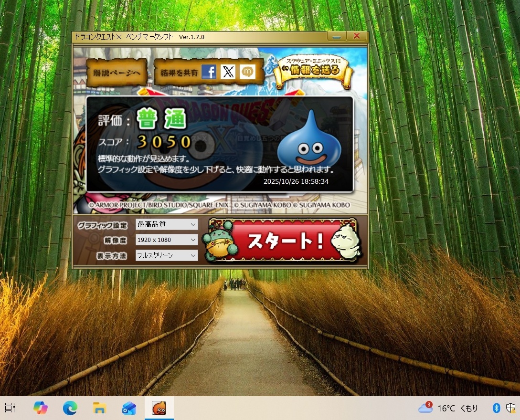520x420 pixels.
Task: Click the Windows Start button
Action: tap(10, 408)
